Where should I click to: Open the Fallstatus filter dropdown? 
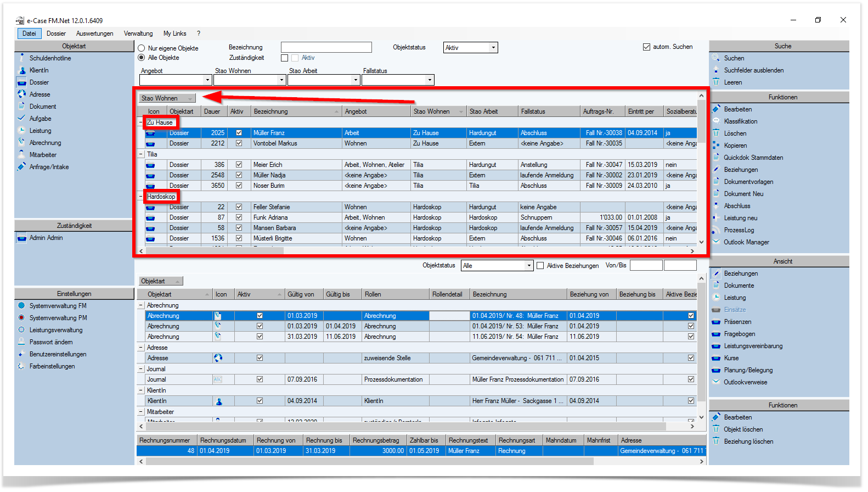tap(430, 80)
